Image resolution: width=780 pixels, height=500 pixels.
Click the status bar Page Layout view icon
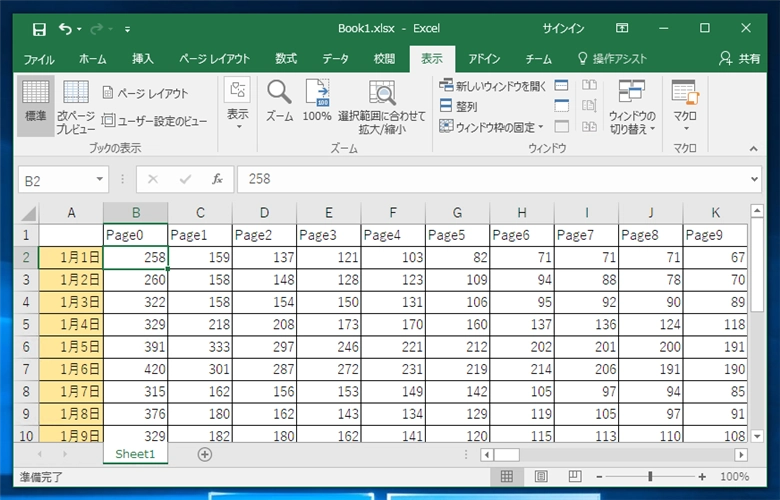(541, 477)
